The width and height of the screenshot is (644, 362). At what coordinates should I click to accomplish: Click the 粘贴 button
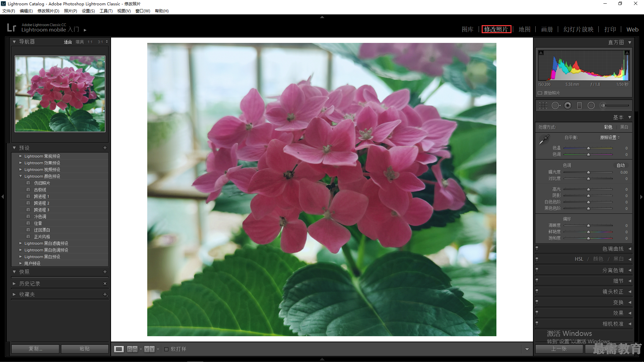(x=85, y=349)
